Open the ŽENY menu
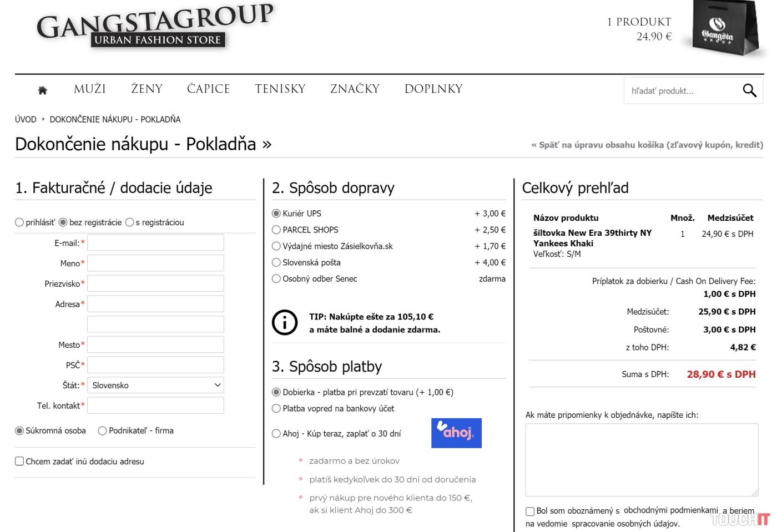The height and width of the screenshot is (532, 777). [147, 89]
